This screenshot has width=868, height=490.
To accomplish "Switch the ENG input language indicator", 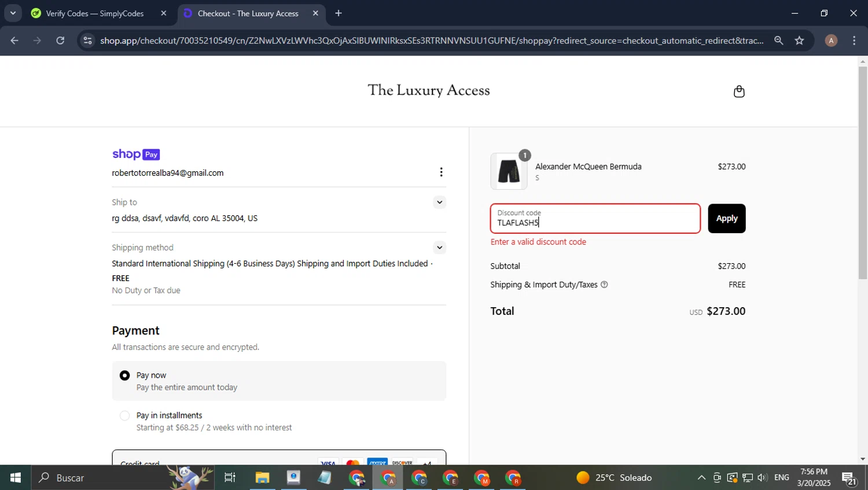I will (782, 478).
